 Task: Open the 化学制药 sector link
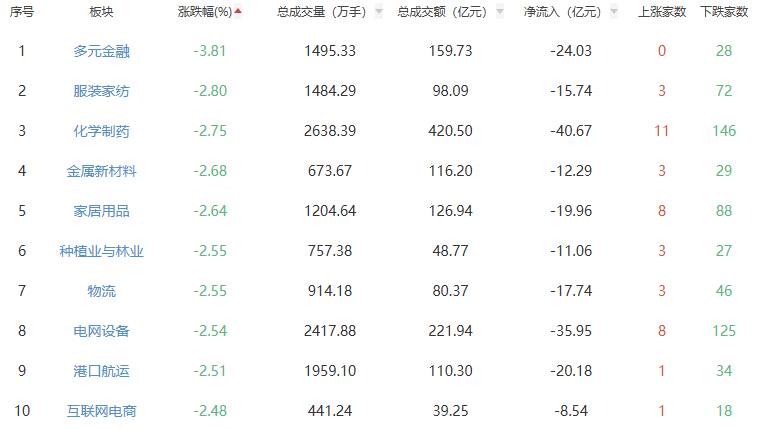coord(101,131)
